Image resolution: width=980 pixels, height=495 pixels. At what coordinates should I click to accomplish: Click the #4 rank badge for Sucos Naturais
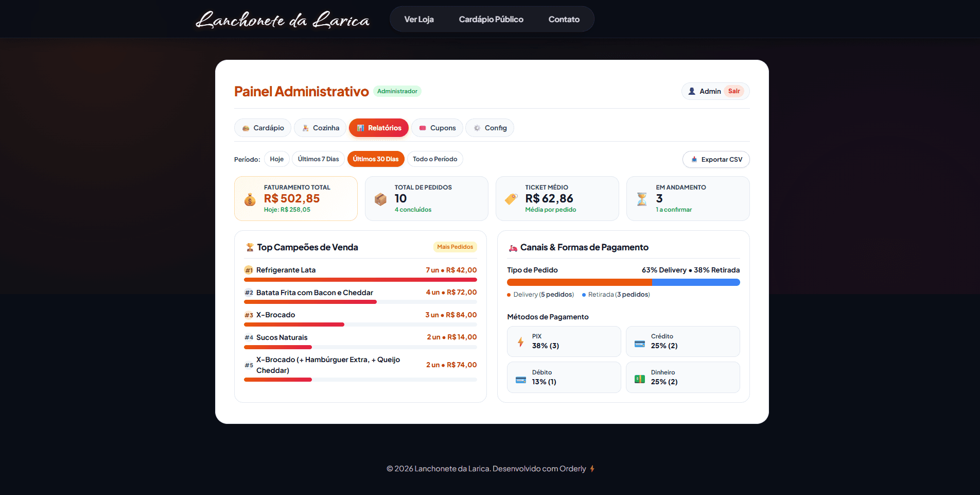pyautogui.click(x=249, y=337)
